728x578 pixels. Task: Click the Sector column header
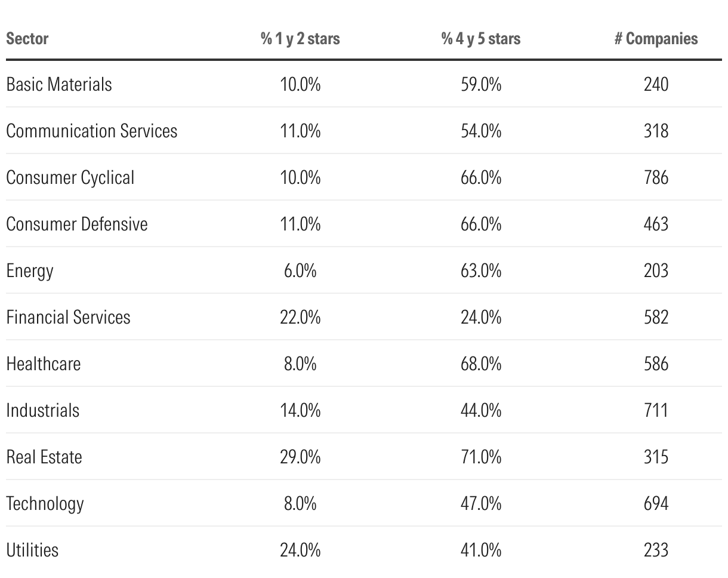[27, 39]
